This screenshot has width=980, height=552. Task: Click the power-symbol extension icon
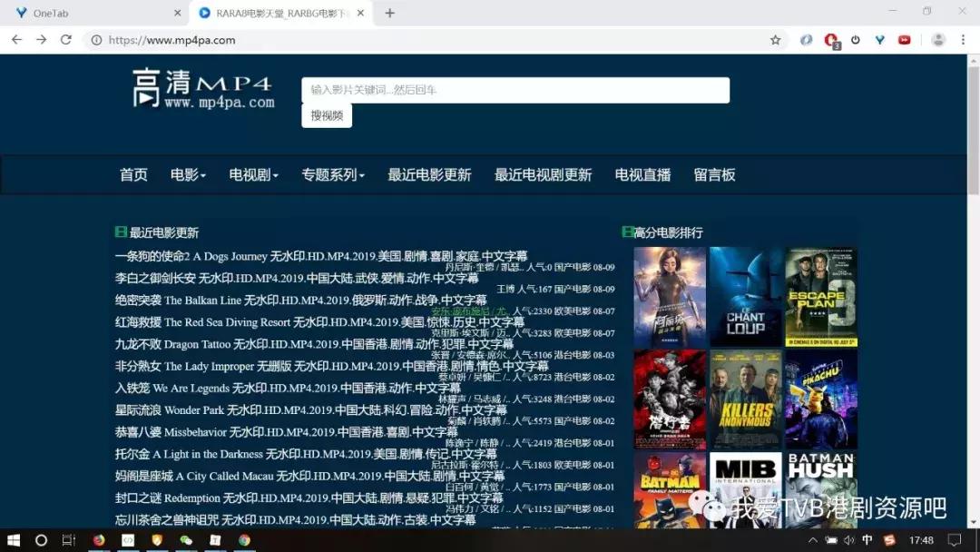[856, 40]
